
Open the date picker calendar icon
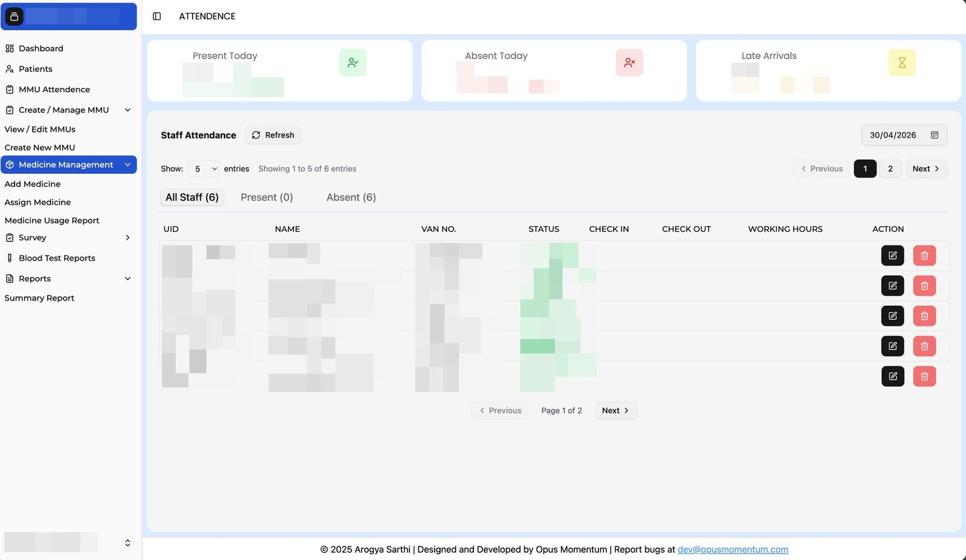[x=935, y=135]
